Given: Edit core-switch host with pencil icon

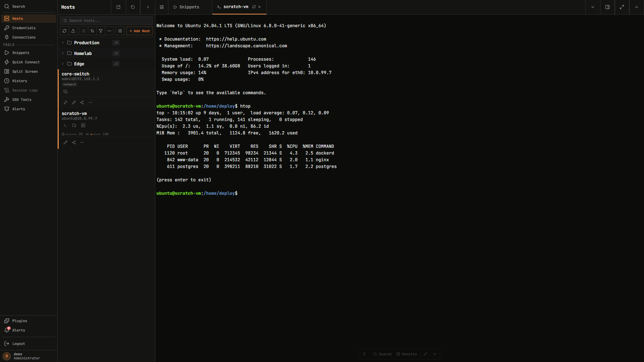Looking at the screenshot, I should pyautogui.click(x=74, y=103).
